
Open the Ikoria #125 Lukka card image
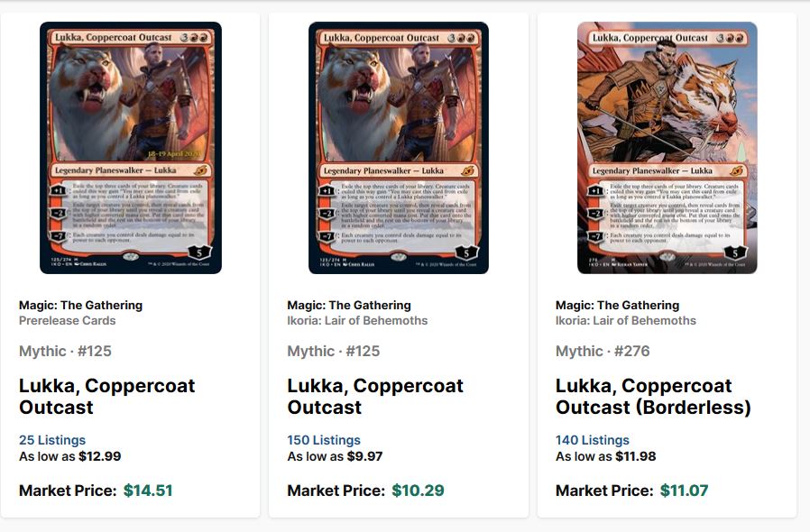[399, 148]
